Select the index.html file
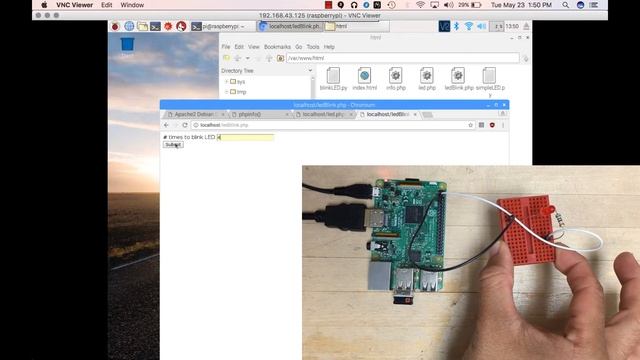Image resolution: width=640 pixels, height=360 pixels. [x=364, y=79]
